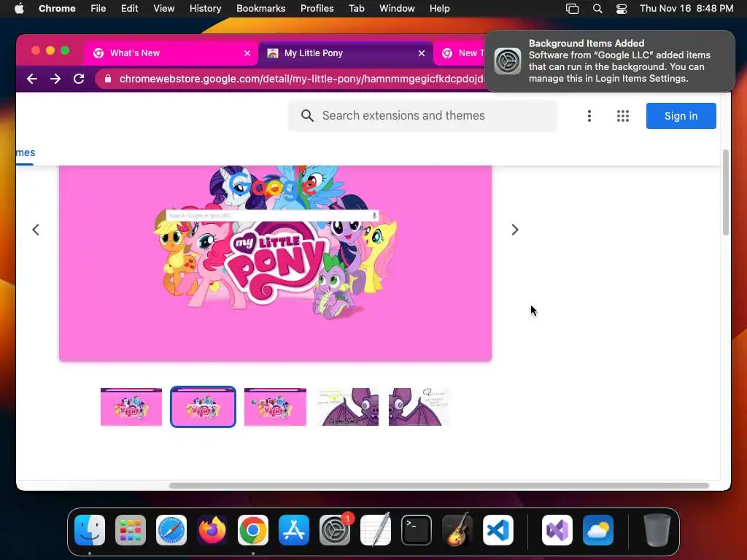Focus the Search extensions and themes field
The height and width of the screenshot is (560, 747).
tap(422, 116)
